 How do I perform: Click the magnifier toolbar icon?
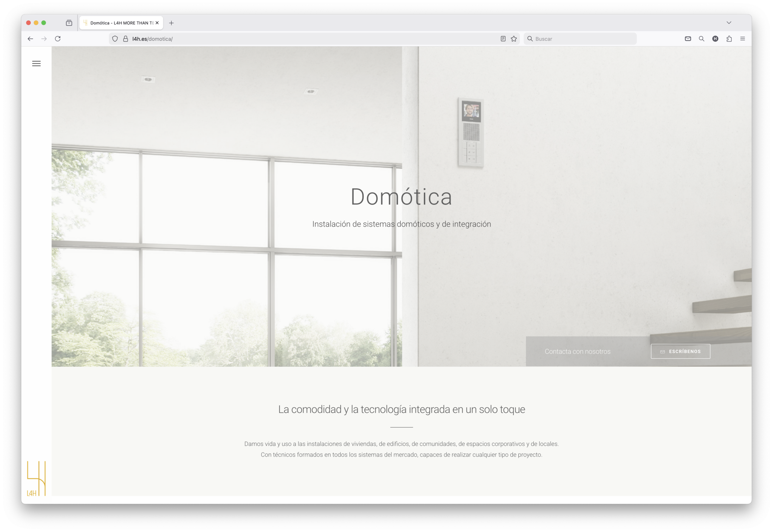pos(701,39)
